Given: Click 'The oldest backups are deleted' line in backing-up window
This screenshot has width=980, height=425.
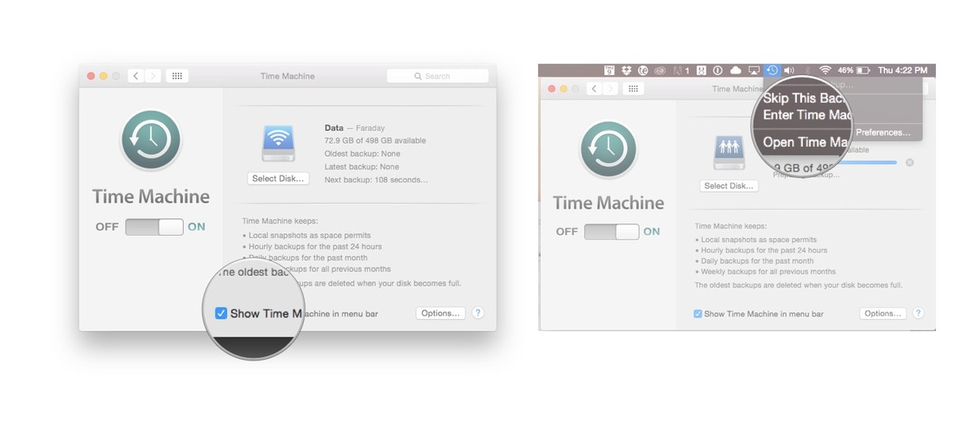Looking at the screenshot, I should click(799, 286).
